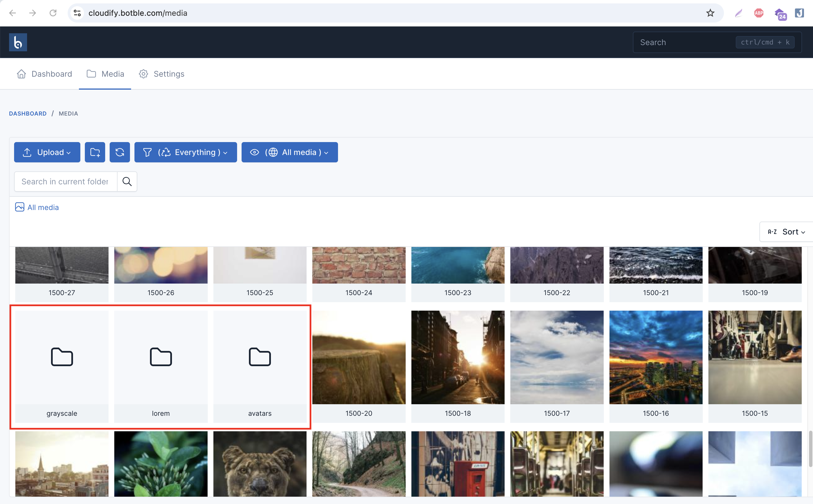The image size is (813, 504).
Task: Select the 1500-25 thumbnail
Action: (x=260, y=265)
